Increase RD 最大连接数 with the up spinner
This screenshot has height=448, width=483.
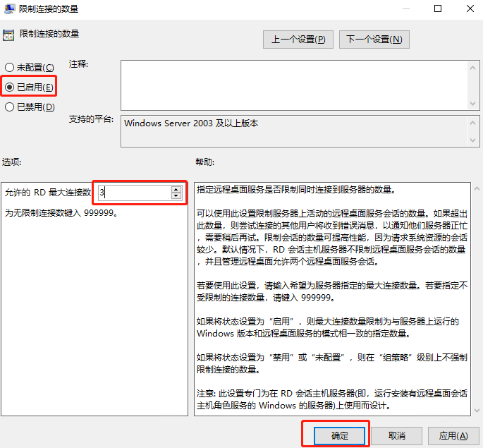click(x=176, y=189)
